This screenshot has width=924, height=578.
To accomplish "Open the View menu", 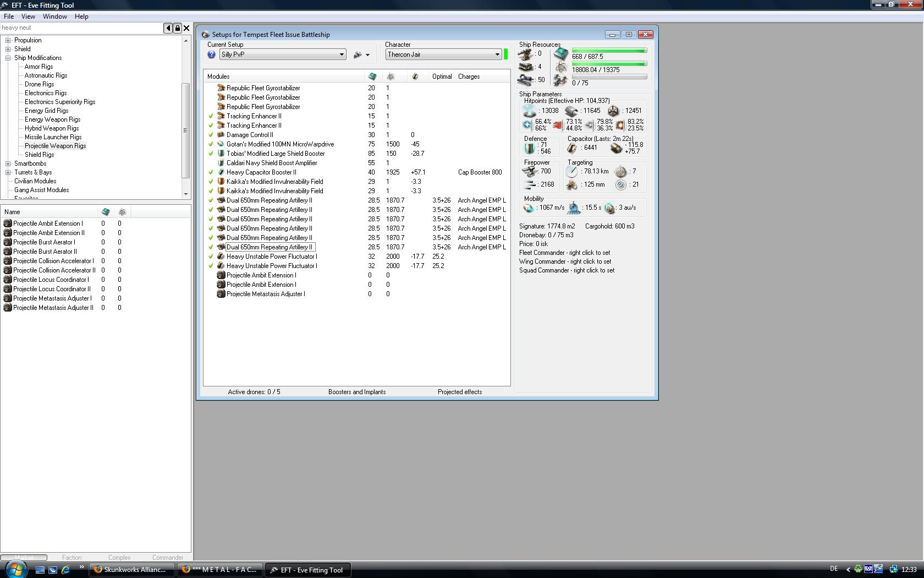I will coord(28,17).
